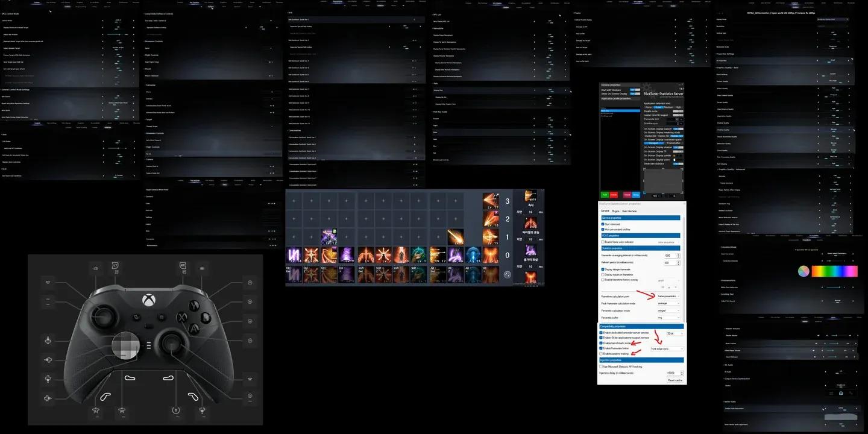Image resolution: width=868 pixels, height=434 pixels.
Task: Enable framerate limiter checkbox
Action: tap(600, 348)
